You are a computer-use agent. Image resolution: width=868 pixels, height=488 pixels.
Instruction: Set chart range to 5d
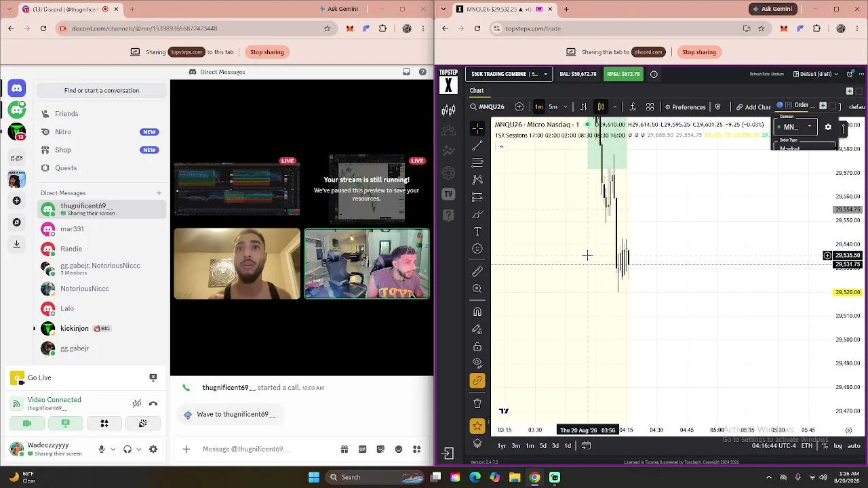coord(542,445)
